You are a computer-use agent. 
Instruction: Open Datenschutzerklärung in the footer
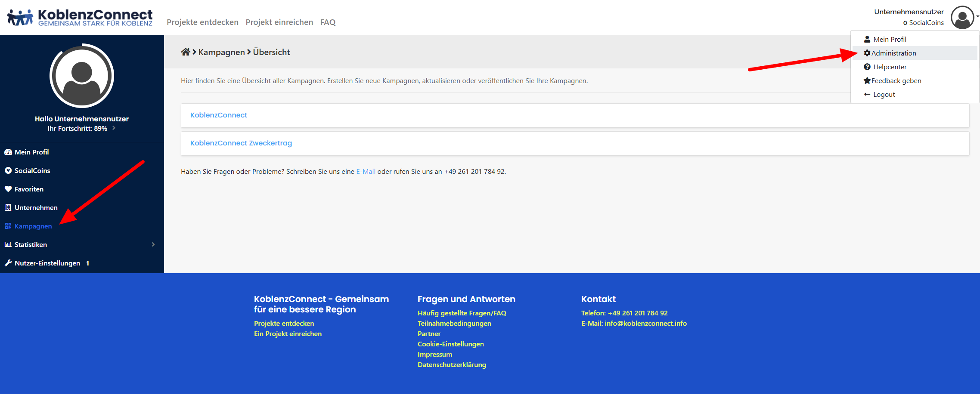452,364
